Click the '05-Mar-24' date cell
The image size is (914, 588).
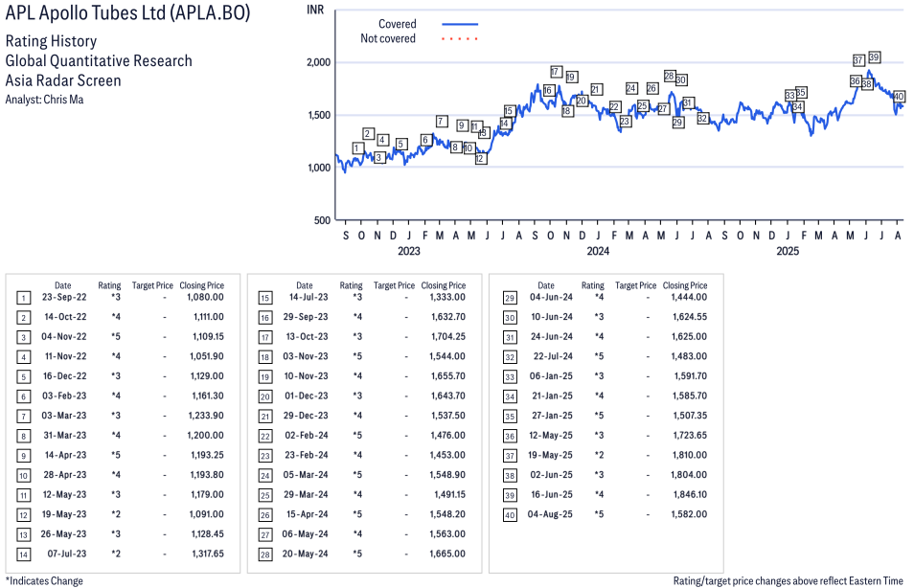click(x=306, y=475)
